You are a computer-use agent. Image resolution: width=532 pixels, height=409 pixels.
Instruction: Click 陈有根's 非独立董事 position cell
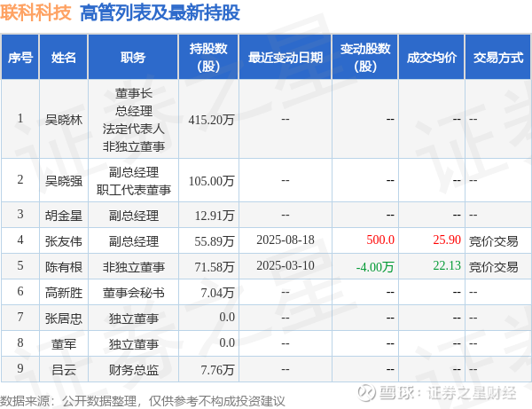tap(133, 267)
